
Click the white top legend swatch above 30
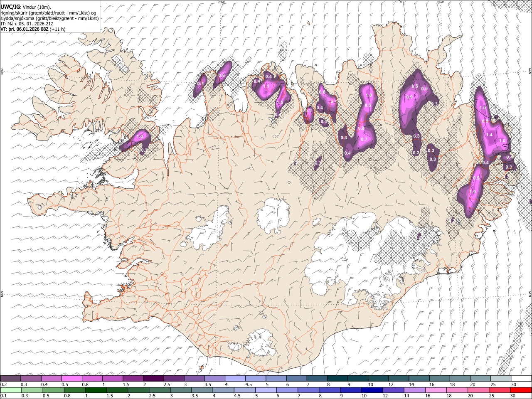click(x=521, y=379)
